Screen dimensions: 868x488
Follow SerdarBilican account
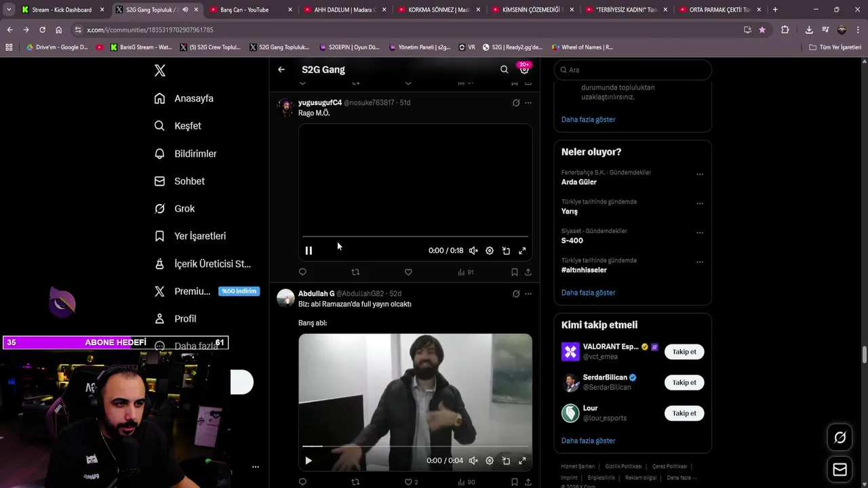[684, 382]
